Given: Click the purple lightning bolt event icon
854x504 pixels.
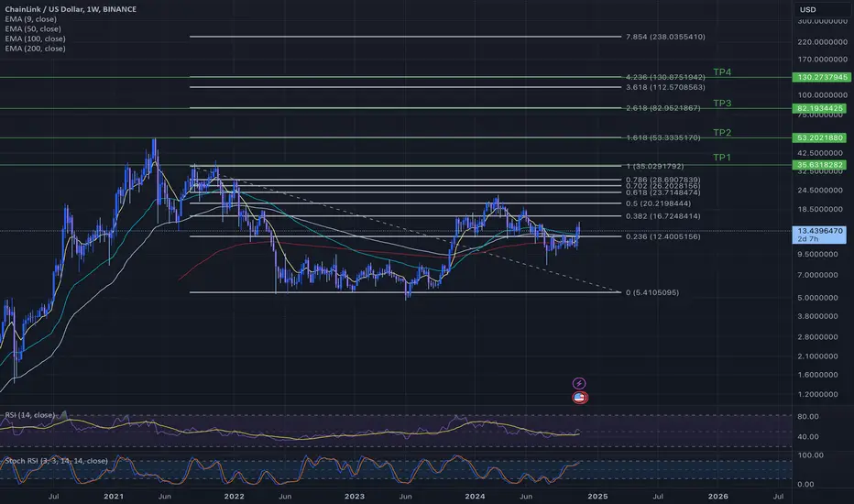Looking at the screenshot, I should click(579, 384).
